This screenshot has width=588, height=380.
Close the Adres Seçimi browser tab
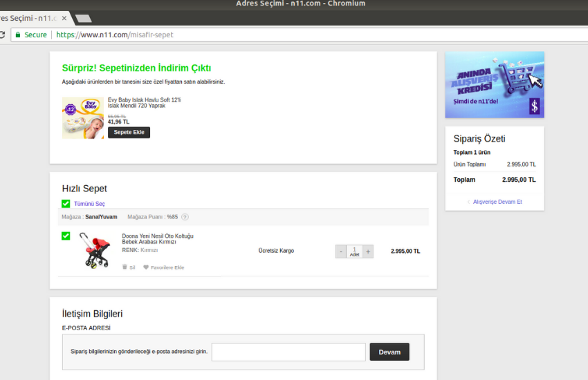[x=64, y=18]
